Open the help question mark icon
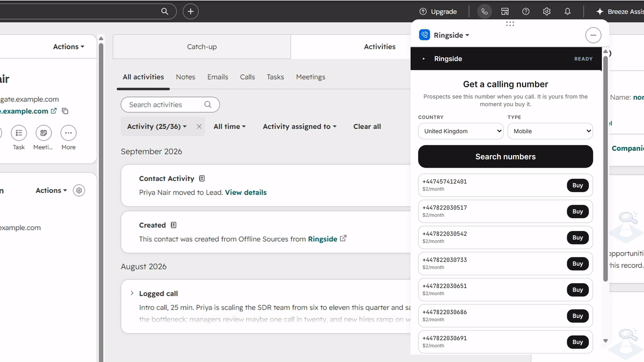The width and height of the screenshot is (644, 362). point(526,11)
